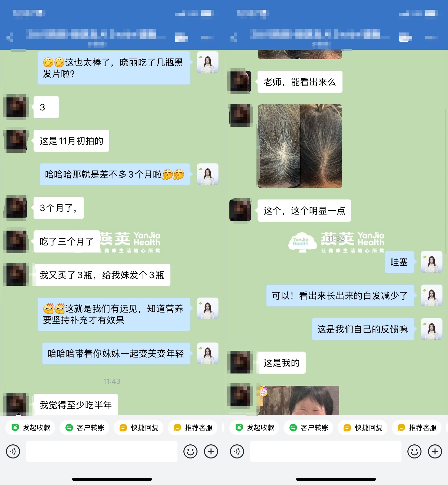Tap message 我又买了3瓶，给我妹发个3瓶
The image size is (448, 485).
coord(102,275)
